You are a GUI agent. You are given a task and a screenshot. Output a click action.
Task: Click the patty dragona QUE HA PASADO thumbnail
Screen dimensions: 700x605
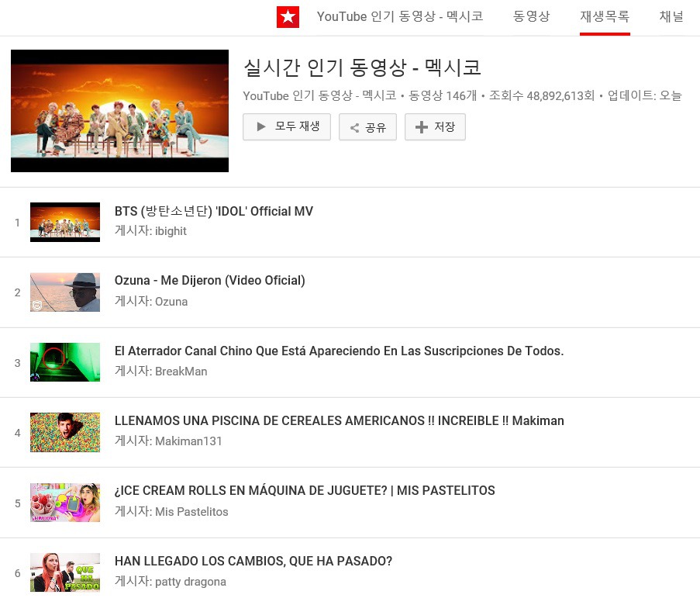(x=65, y=572)
